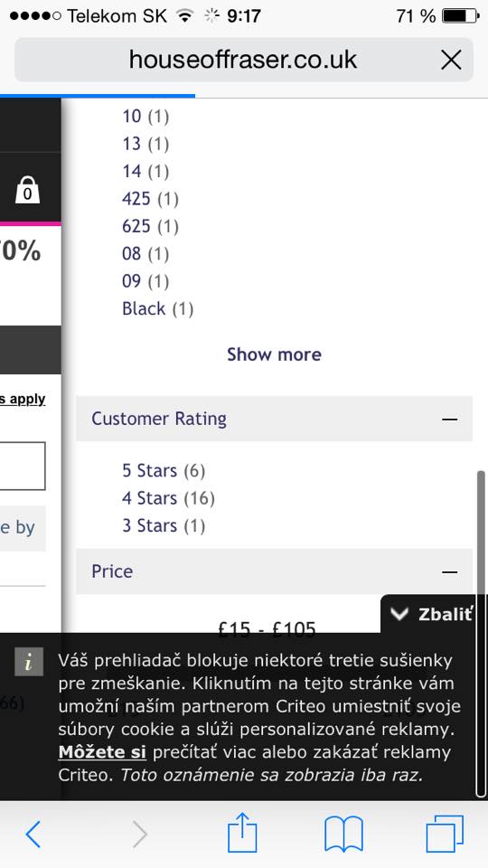
Task: Open Safari bookmarks book icon
Action: [x=343, y=834]
